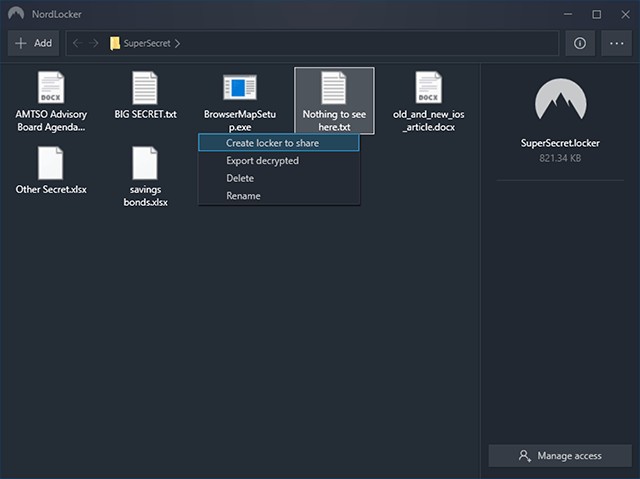
Task: Expand the breadcrumb chevron after SuperSecret
Action: pos(178,43)
